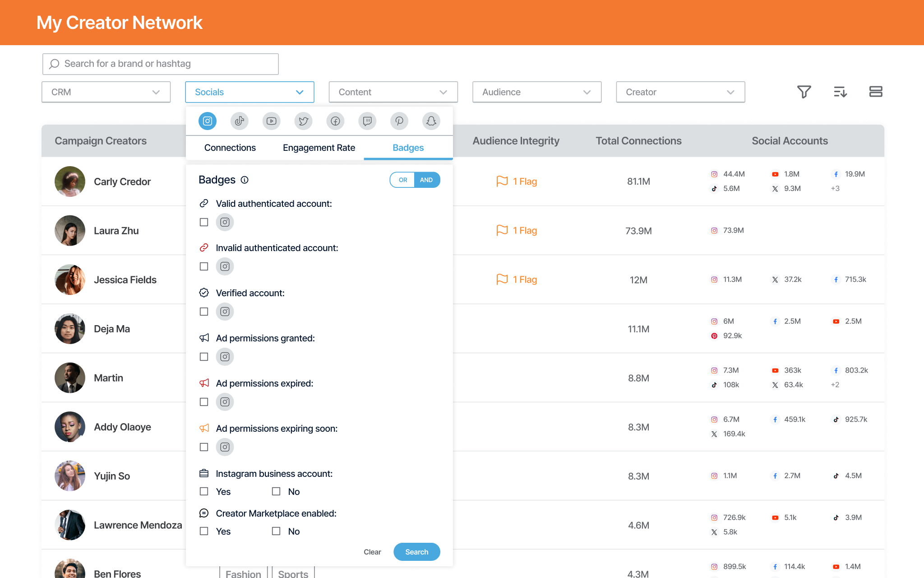Click Carly Credor's flag icon
Viewport: 924px width, 578px height.
[x=502, y=181]
